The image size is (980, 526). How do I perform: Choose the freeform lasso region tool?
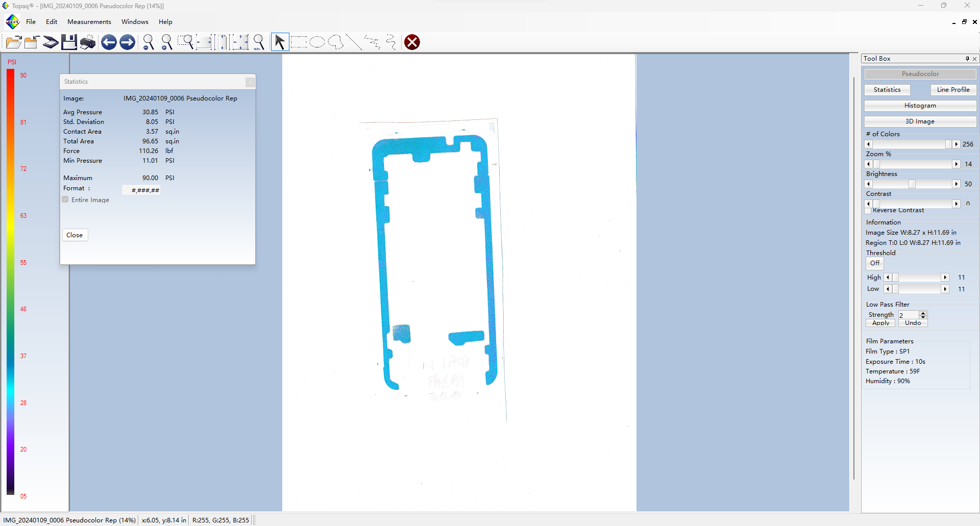pyautogui.click(x=335, y=42)
